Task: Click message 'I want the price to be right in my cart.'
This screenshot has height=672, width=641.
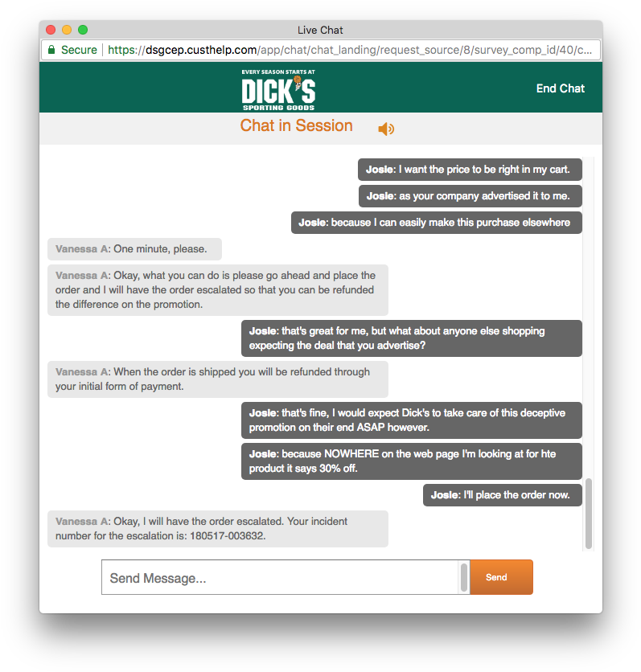Action: [x=470, y=170]
